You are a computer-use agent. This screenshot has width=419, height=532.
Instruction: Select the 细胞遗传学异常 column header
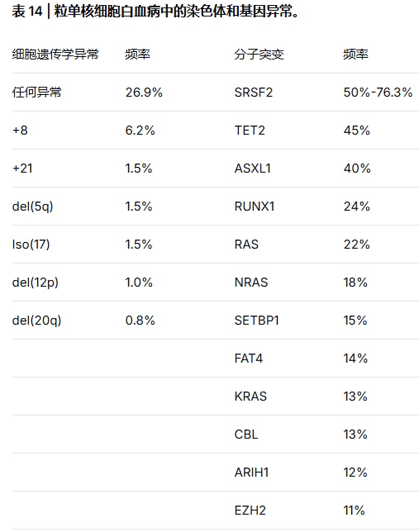click(x=56, y=54)
